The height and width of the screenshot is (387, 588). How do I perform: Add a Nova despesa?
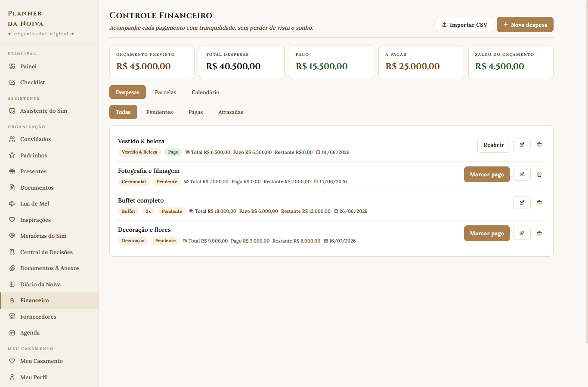click(x=525, y=25)
